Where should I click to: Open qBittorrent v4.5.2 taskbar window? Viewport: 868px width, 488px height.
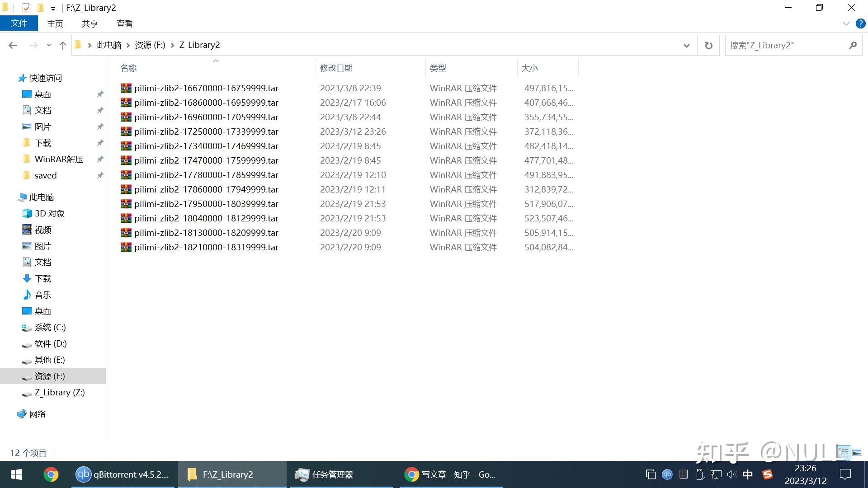pyautogui.click(x=123, y=474)
